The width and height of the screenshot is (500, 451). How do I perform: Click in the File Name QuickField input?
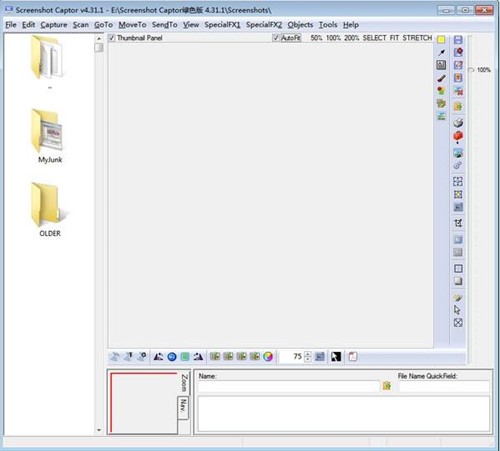coord(444,386)
